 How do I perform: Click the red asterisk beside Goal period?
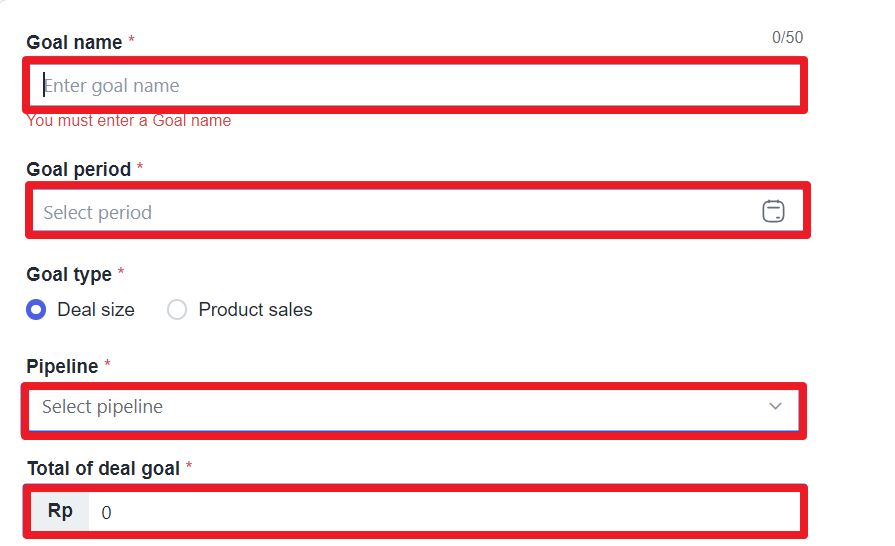point(140,167)
